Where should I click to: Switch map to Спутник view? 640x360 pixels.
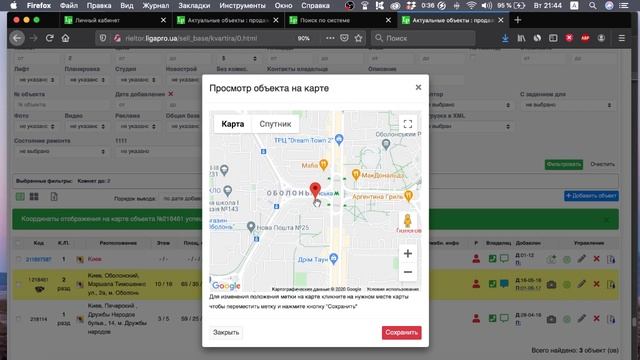point(275,124)
